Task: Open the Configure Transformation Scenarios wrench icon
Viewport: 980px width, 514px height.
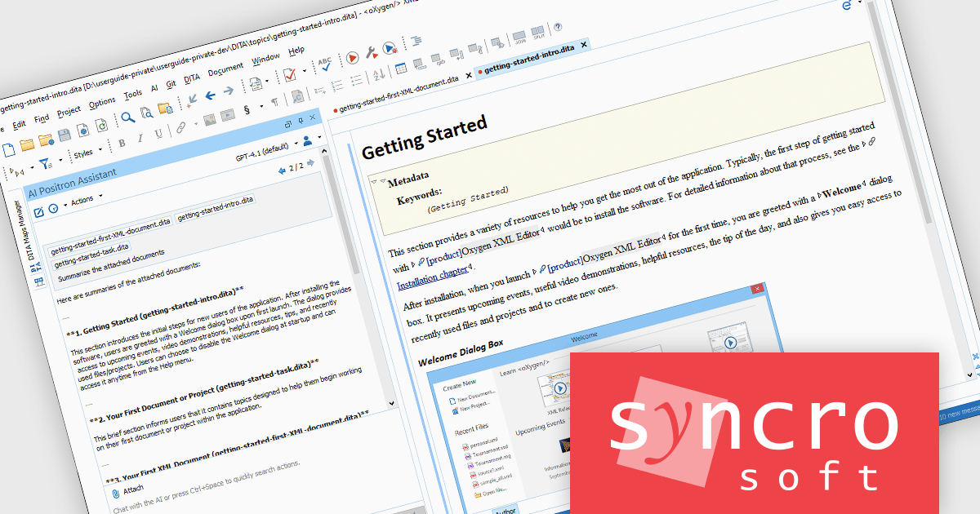Action: tap(370, 51)
